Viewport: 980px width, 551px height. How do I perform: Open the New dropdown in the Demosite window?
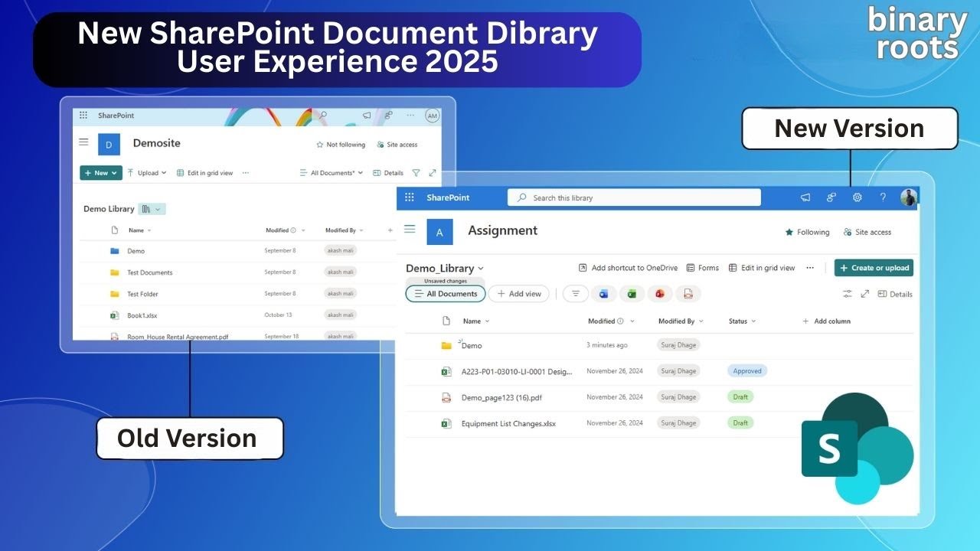101,173
